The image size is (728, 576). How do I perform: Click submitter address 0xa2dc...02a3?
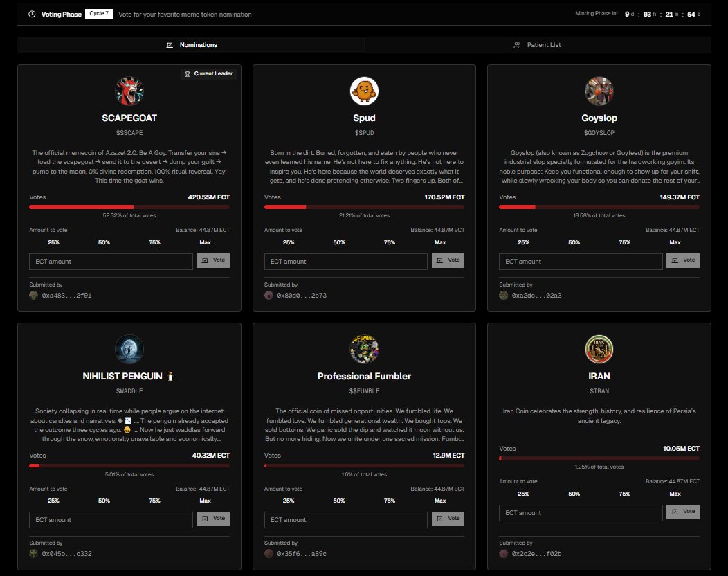(537, 296)
